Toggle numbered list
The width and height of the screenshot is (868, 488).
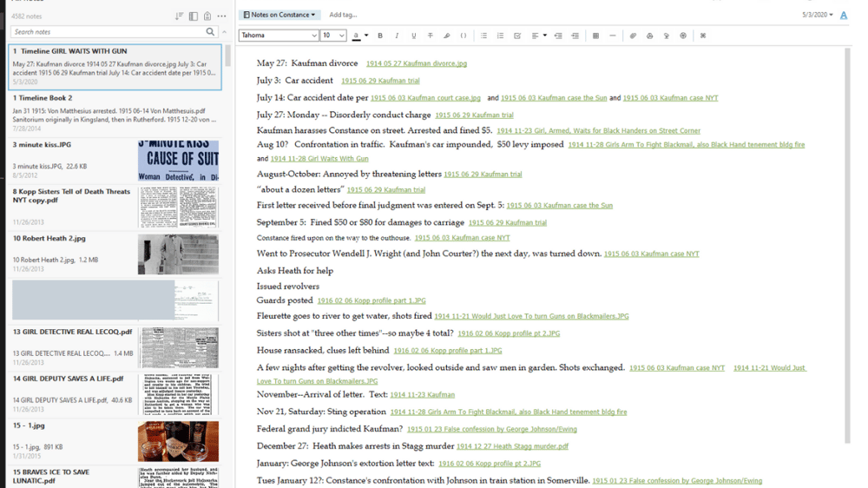501,36
